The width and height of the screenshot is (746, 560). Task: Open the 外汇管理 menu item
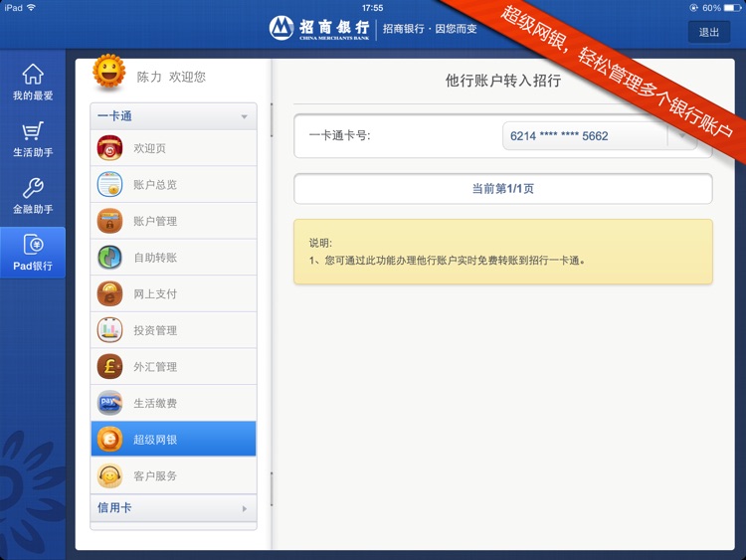tap(173, 367)
